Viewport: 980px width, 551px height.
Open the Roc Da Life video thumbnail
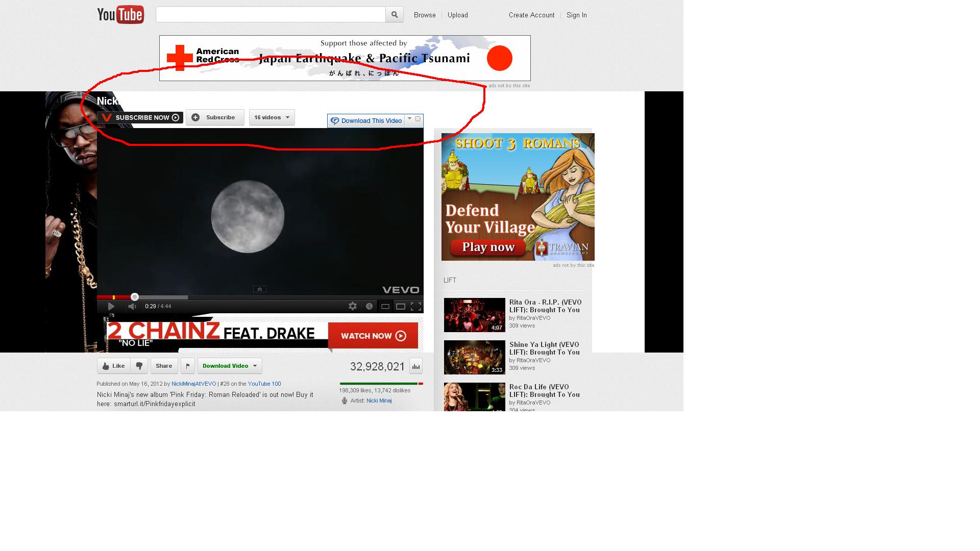click(x=475, y=397)
